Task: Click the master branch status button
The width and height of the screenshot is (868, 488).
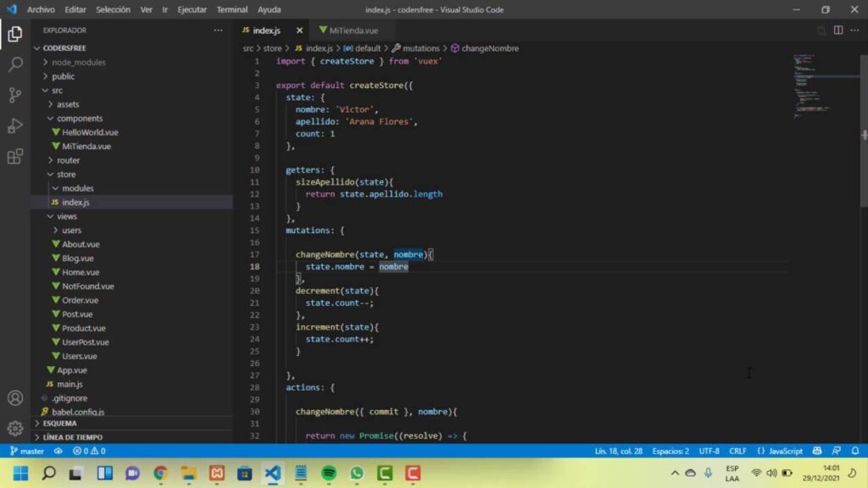Action: (26, 451)
